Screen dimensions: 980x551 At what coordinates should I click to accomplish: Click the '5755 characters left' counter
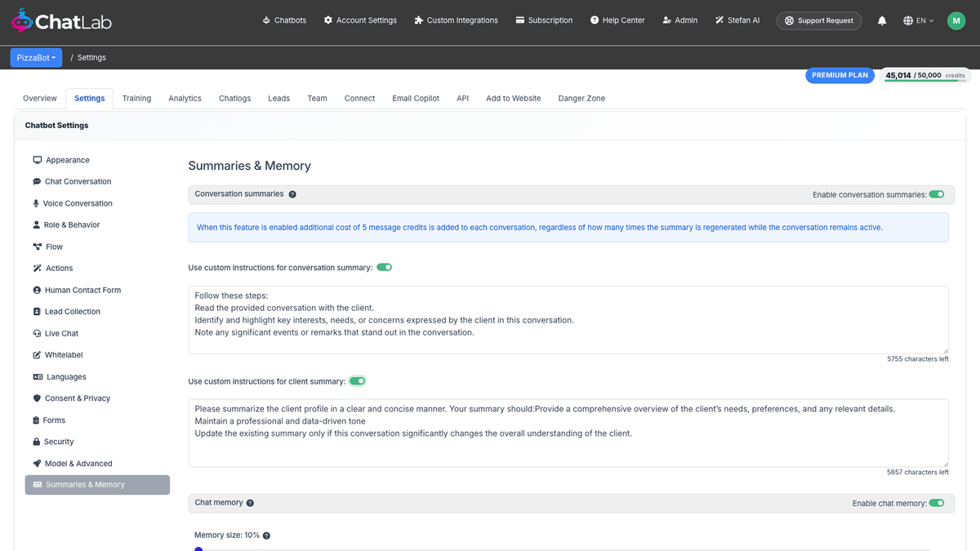918,359
